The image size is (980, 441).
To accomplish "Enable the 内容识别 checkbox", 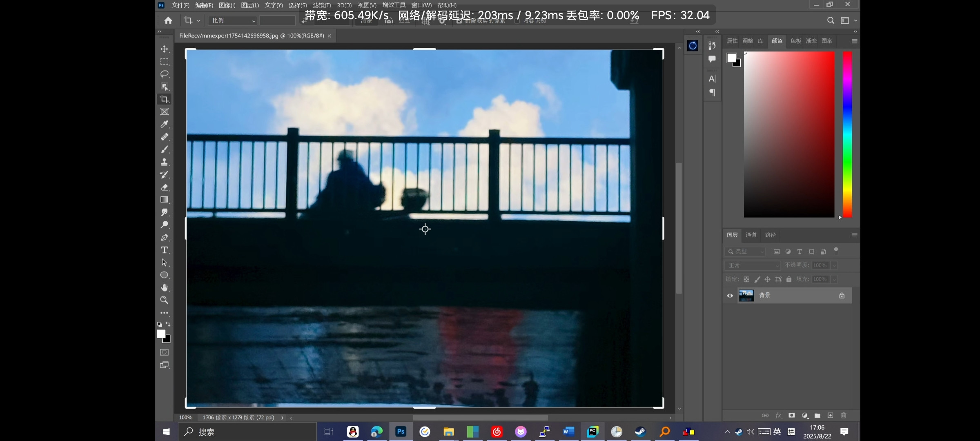I will 517,21.
